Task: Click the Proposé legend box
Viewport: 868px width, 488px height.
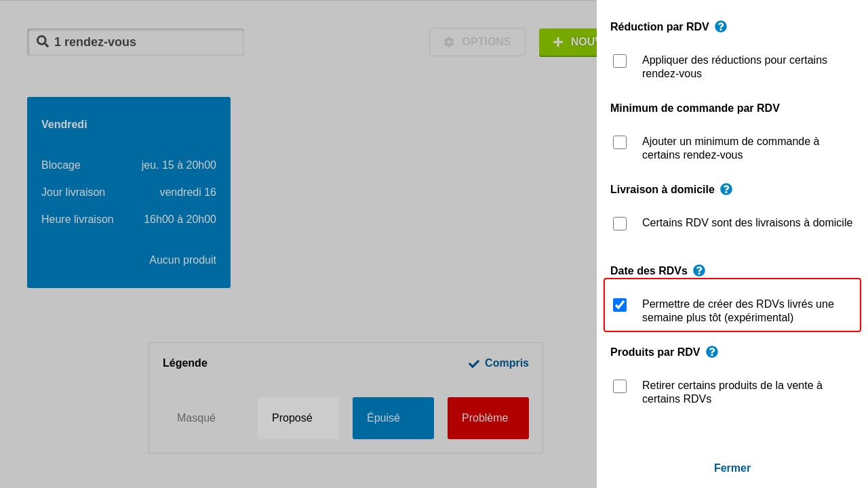Action: [298, 418]
